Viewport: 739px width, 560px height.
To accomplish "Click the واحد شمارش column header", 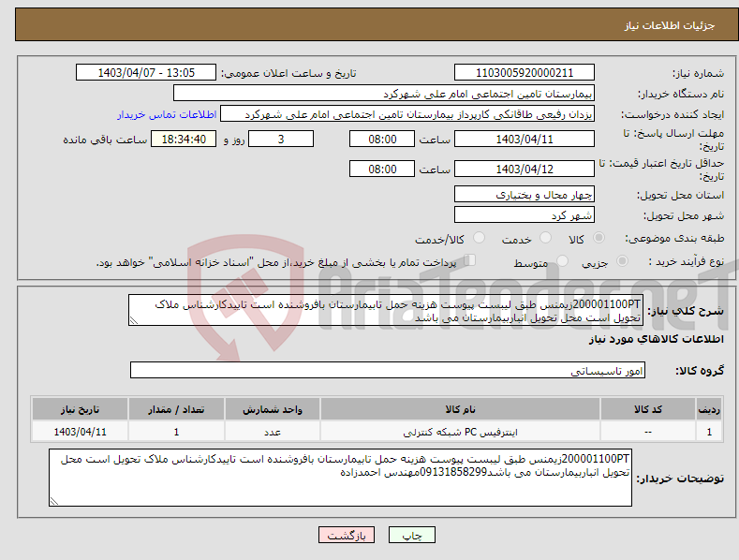I will coord(273,409).
